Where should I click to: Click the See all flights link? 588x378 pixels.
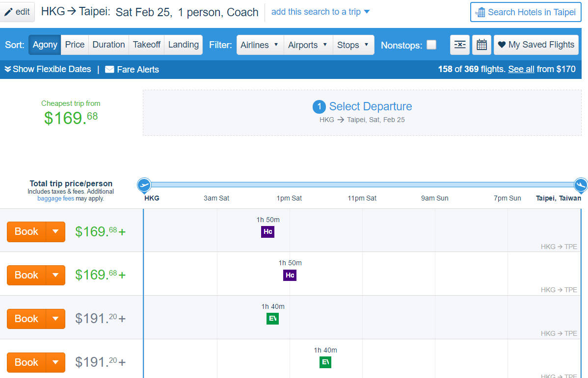pyautogui.click(x=521, y=69)
